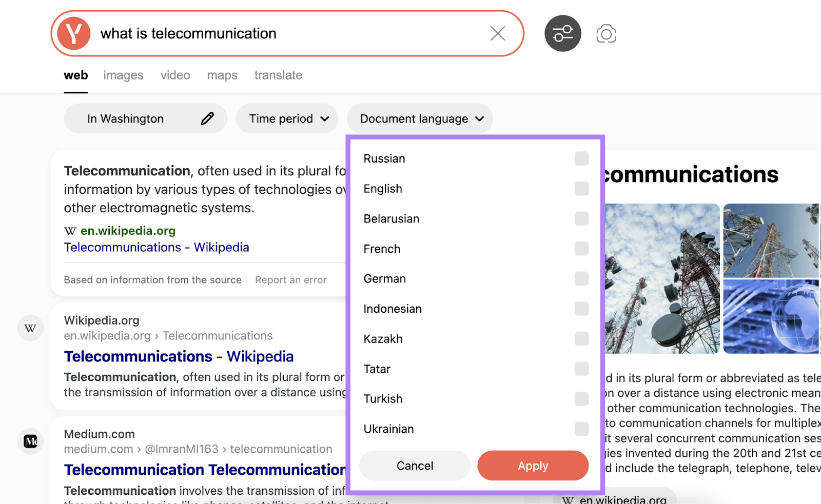Screen dimensions: 821x504
Task: Collapse the Document language dropdown
Action: point(420,118)
